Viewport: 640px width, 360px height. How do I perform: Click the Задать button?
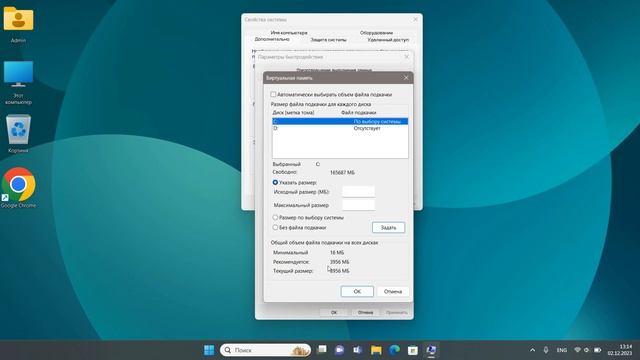click(x=389, y=227)
